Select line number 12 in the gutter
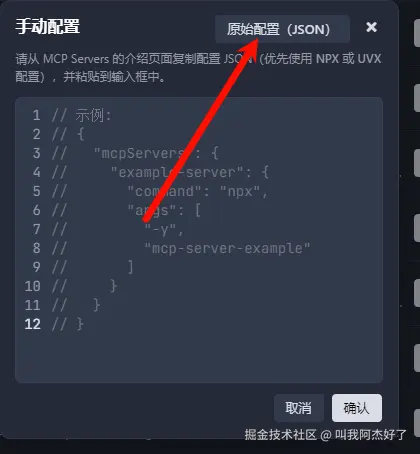The height and width of the screenshot is (454, 420). click(x=33, y=324)
